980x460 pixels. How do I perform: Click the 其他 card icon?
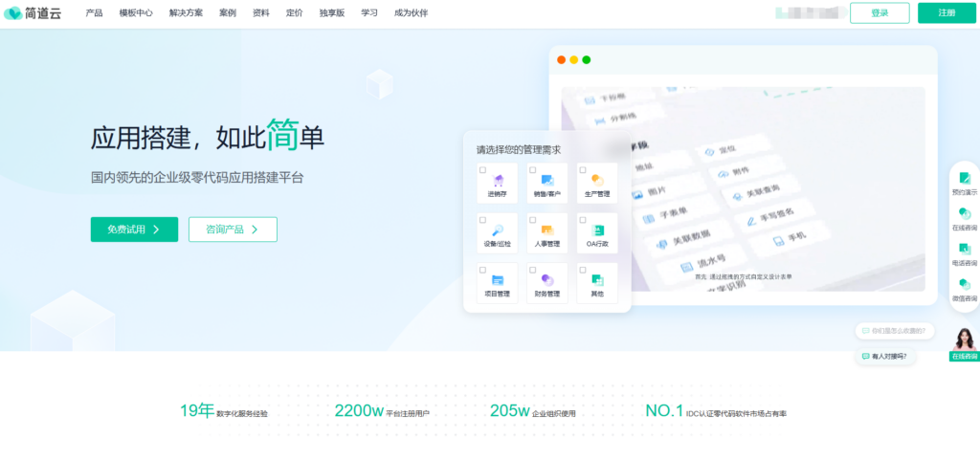[597, 279]
